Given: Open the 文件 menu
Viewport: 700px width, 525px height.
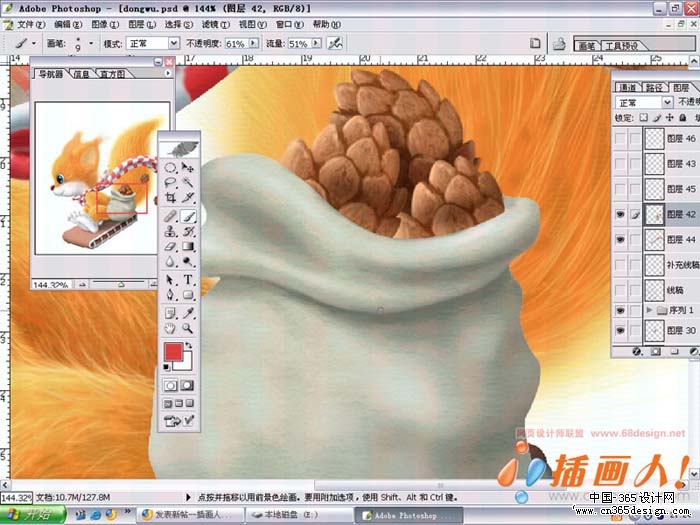Looking at the screenshot, I should (31, 25).
